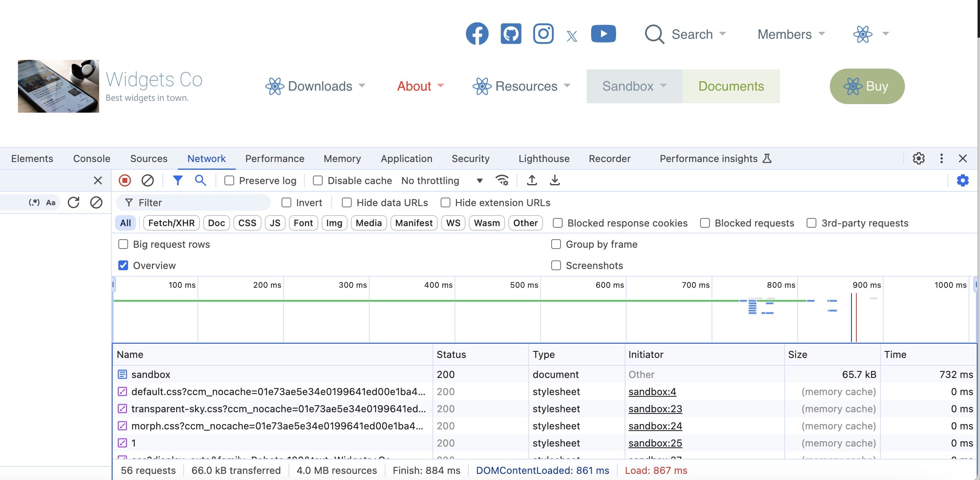
Task: Uncheck the Overview checkbox
Action: [x=123, y=266]
